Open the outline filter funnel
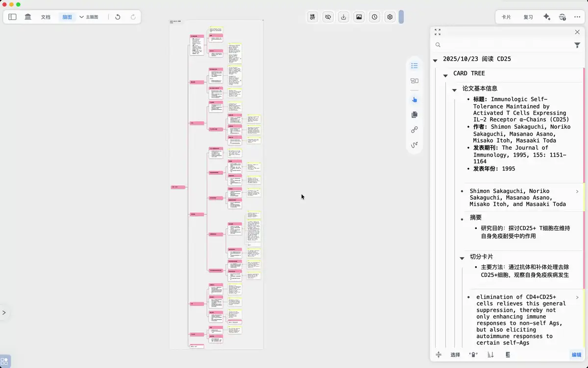 point(577,45)
